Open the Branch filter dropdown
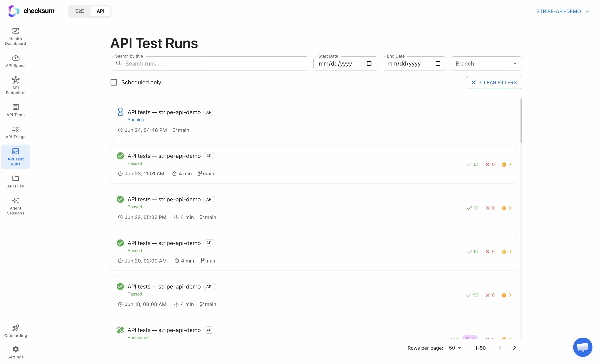The height and width of the screenshot is (364, 601). point(486,63)
